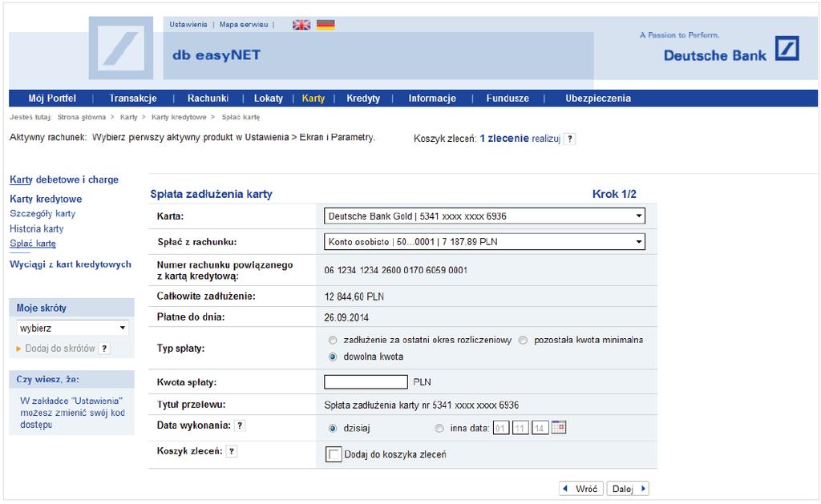This screenshot has width=821, height=504.
Task: Click the 1 zlecenie basket link
Action: tap(504, 138)
